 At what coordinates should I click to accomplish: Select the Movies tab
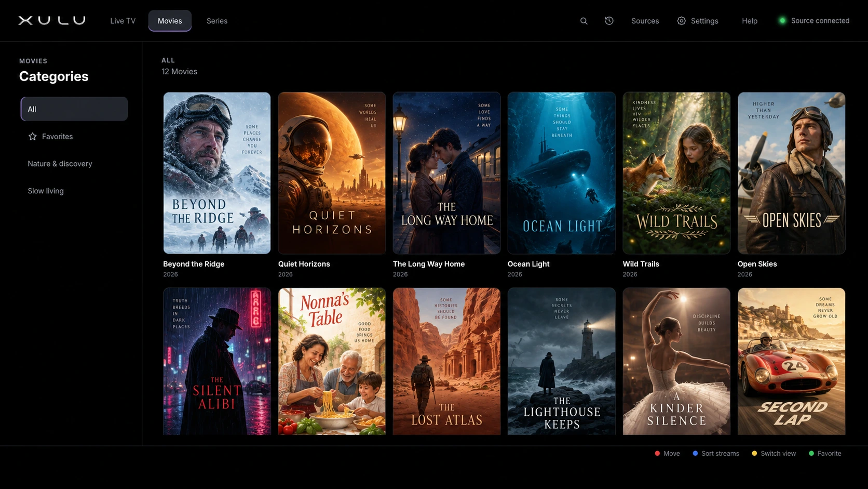[x=170, y=21]
